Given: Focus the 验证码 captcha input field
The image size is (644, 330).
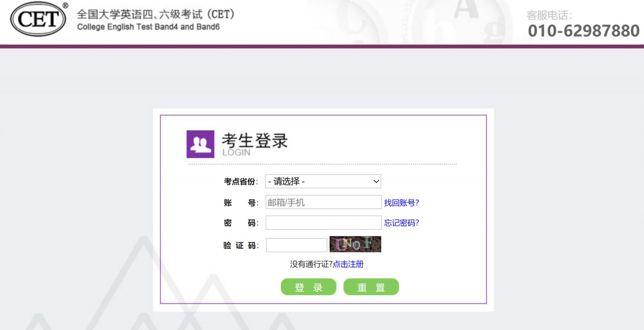Looking at the screenshot, I should click(297, 245).
